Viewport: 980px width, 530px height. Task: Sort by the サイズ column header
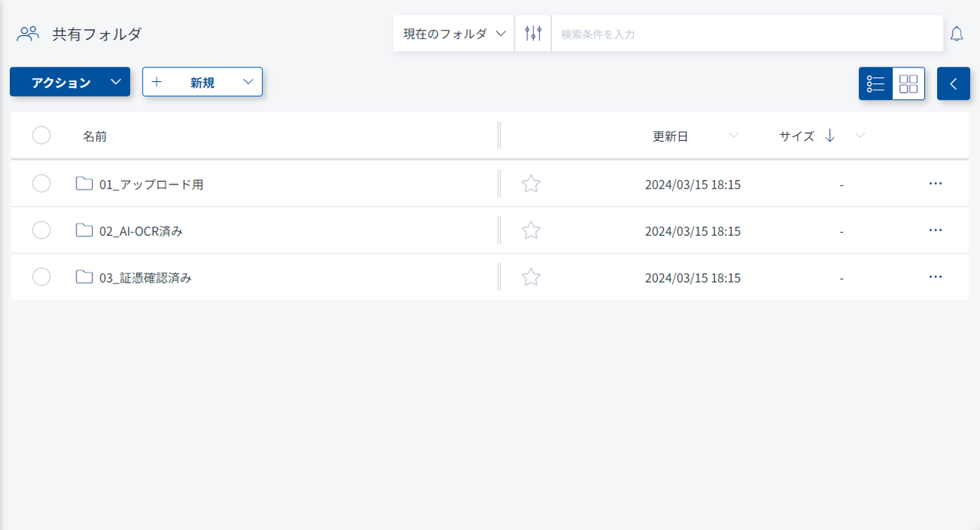click(x=796, y=136)
